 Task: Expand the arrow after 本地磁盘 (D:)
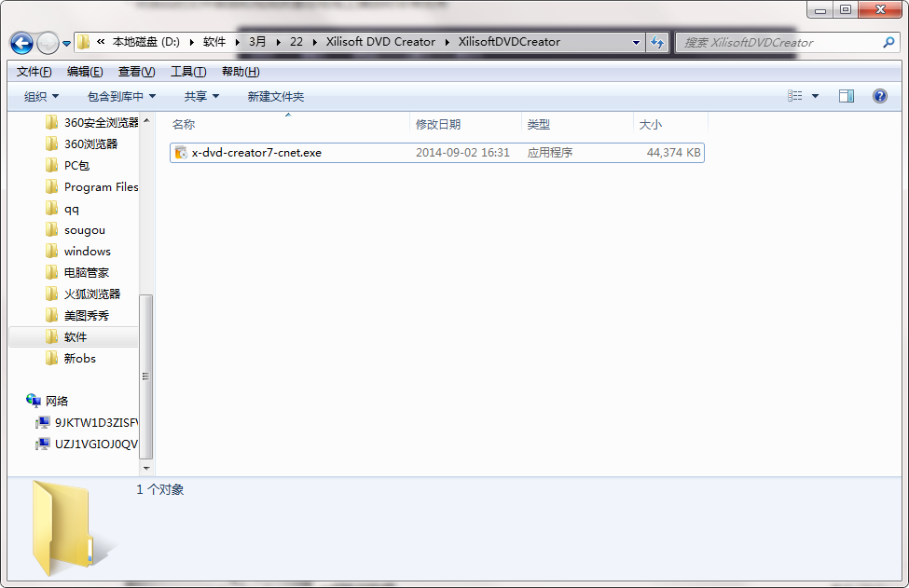tap(191, 42)
